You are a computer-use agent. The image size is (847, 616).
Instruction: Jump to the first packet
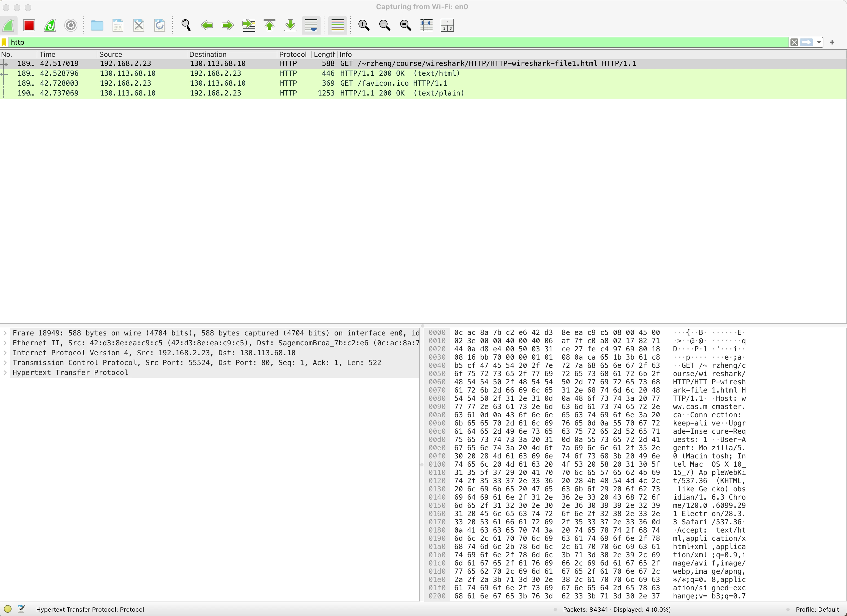coord(270,26)
